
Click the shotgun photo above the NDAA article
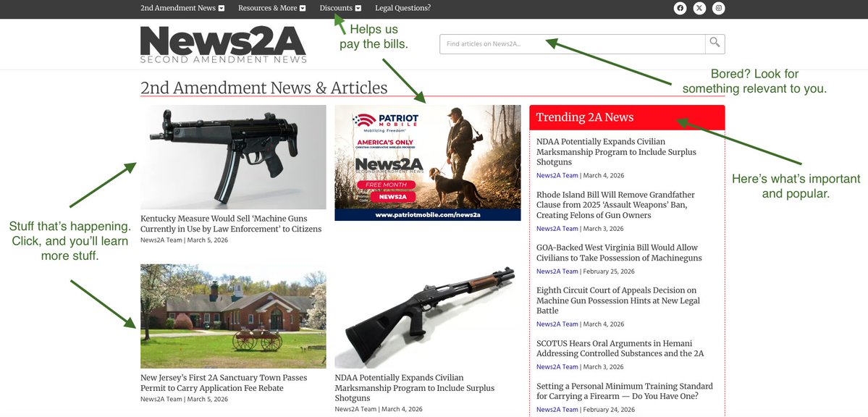tap(426, 316)
